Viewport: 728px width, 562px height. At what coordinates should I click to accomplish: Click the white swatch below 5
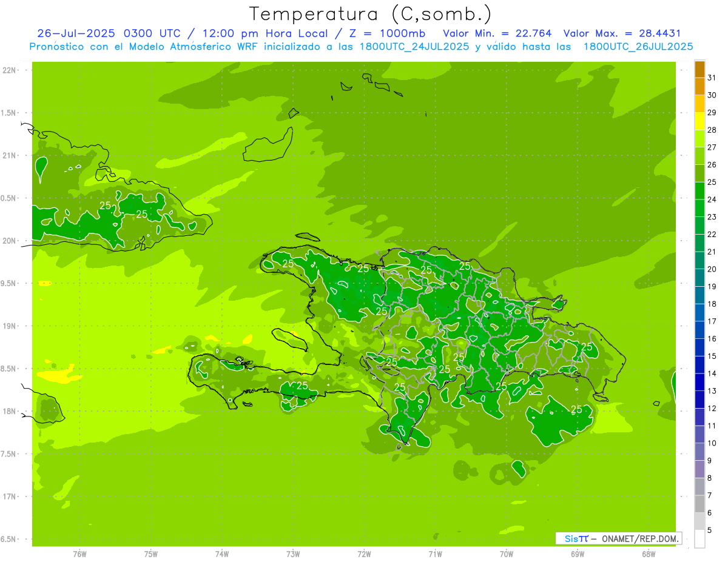(x=700, y=539)
